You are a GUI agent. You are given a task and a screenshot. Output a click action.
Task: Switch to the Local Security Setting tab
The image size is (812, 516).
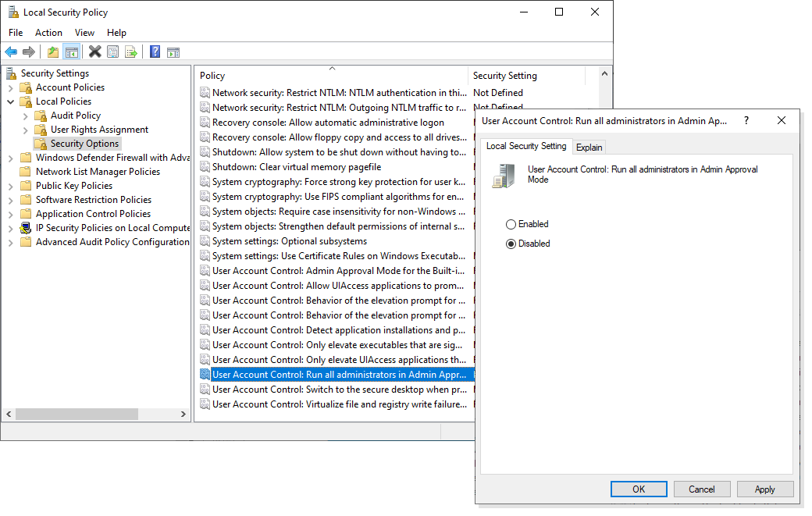click(x=526, y=146)
